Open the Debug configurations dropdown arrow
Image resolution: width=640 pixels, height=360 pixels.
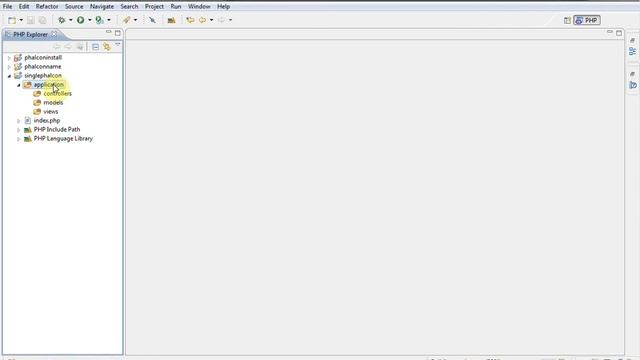tap(71, 20)
